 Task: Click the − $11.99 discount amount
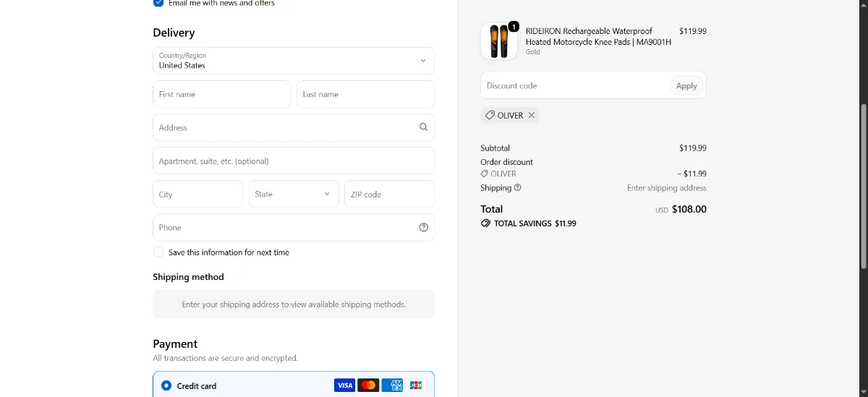(x=692, y=174)
